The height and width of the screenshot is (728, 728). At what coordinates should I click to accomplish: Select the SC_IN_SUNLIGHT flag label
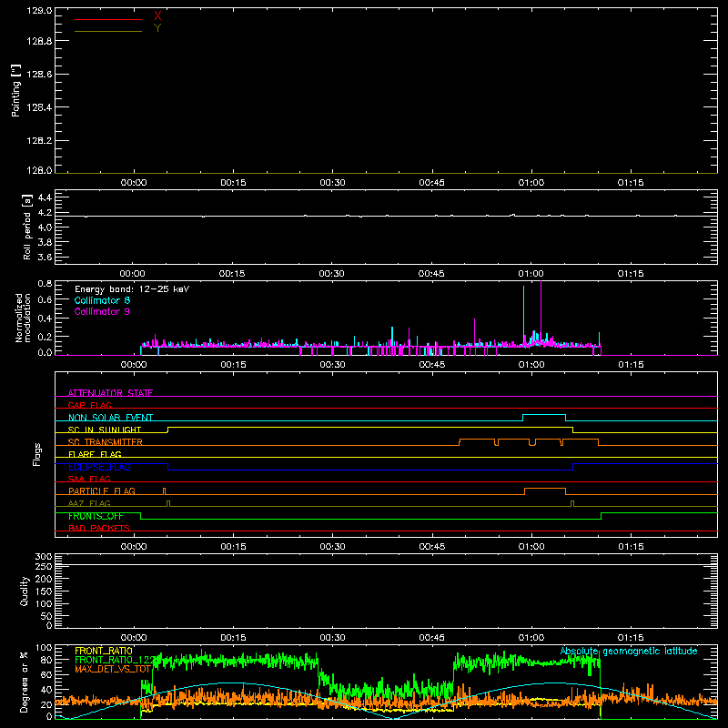click(x=105, y=430)
